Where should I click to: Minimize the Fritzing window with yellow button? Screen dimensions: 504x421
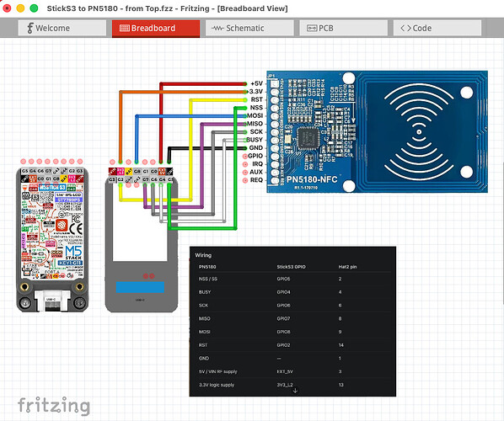20,8
